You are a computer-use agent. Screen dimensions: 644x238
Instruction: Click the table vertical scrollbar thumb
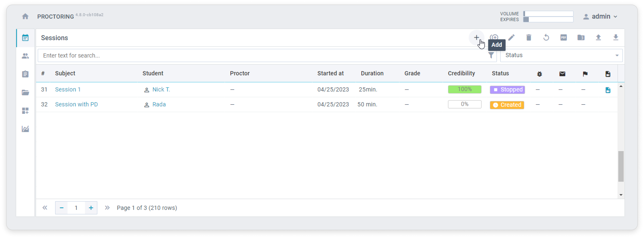point(621,166)
